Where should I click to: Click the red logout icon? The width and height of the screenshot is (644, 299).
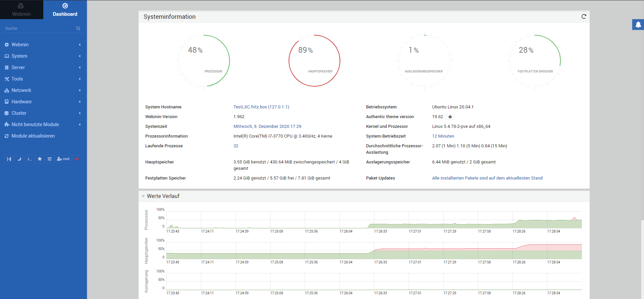[77, 159]
